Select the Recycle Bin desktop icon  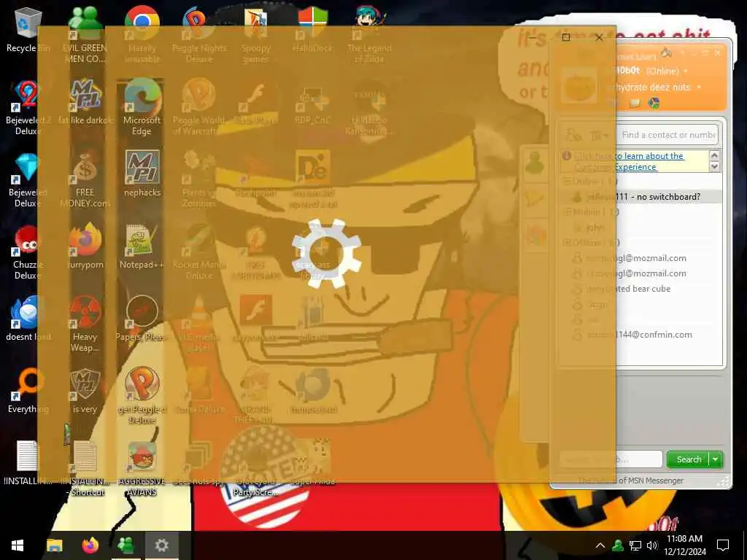[x=28, y=29]
